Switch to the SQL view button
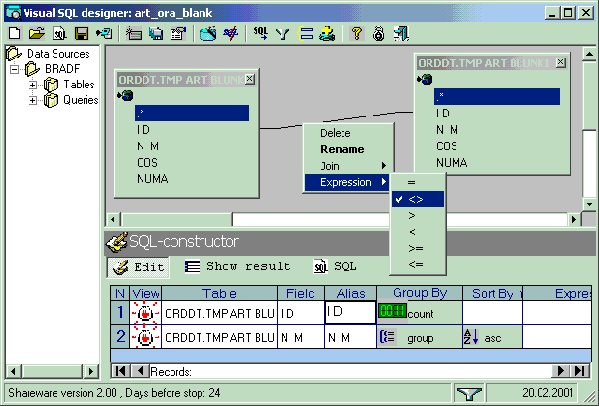 coord(335,266)
